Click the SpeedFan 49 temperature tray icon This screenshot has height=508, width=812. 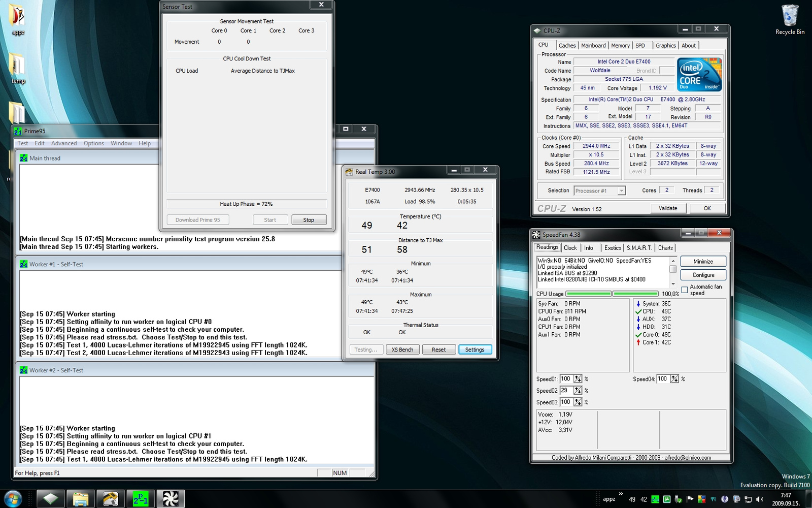click(713, 499)
